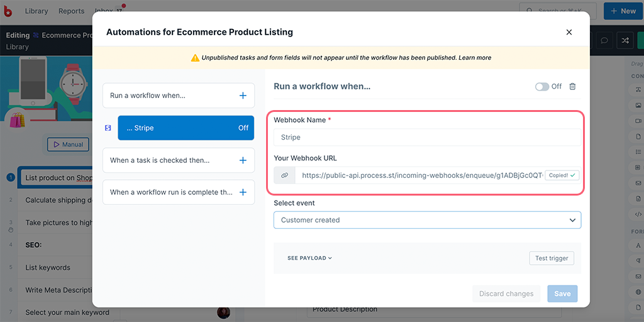Click the Stripe S logo icon
This screenshot has width=644, height=322.
coord(108,128)
